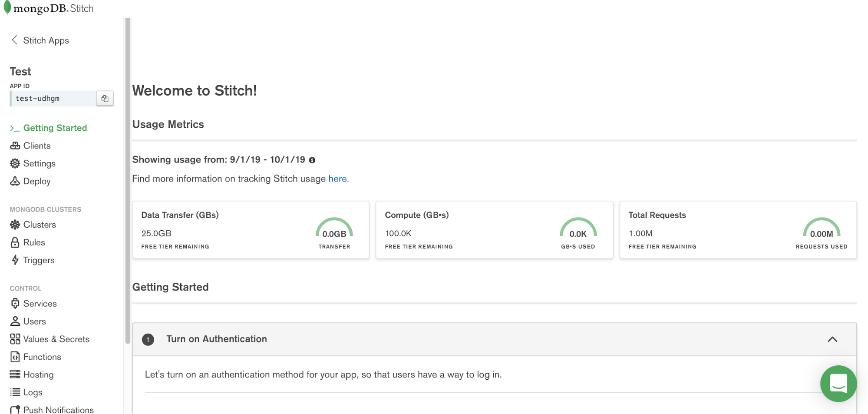Click the Values & Secrets grid icon
This screenshot has width=868, height=414.
[x=15, y=339]
